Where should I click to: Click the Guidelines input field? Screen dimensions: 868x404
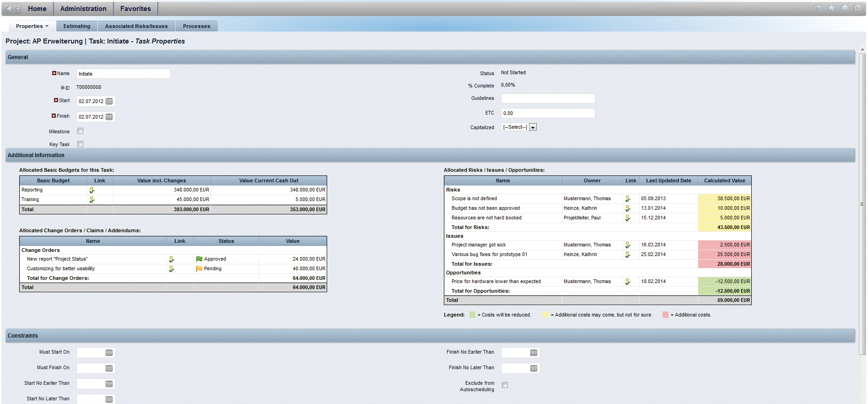pos(548,98)
